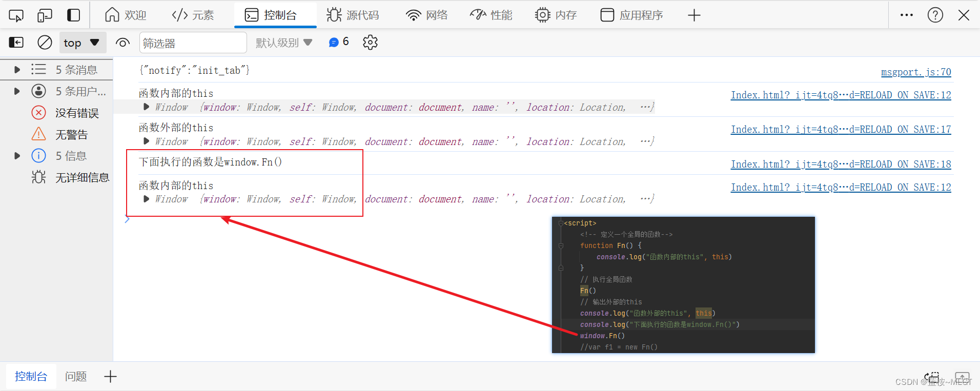
Task: Filter by 无详细信息 verbose entry
Action: tap(56, 177)
